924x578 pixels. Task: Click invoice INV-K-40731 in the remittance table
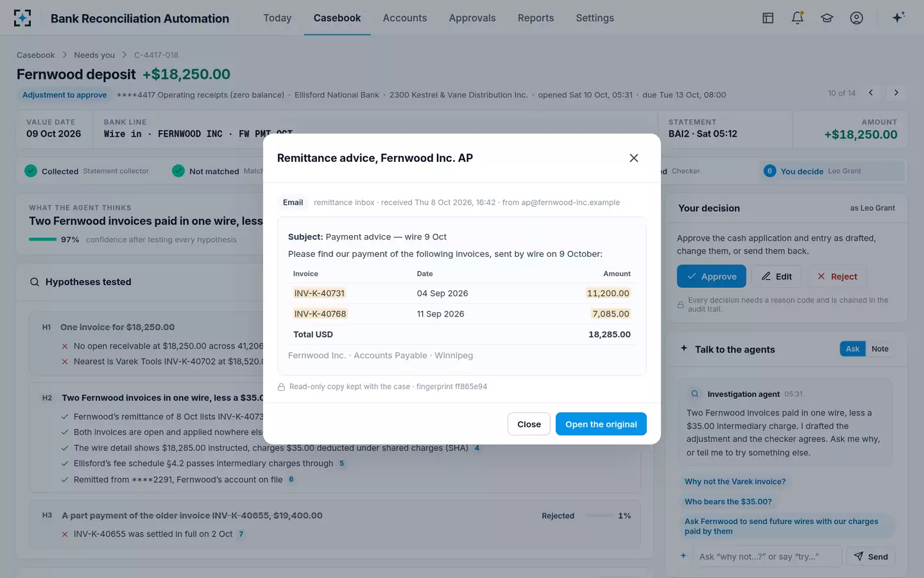click(x=320, y=293)
